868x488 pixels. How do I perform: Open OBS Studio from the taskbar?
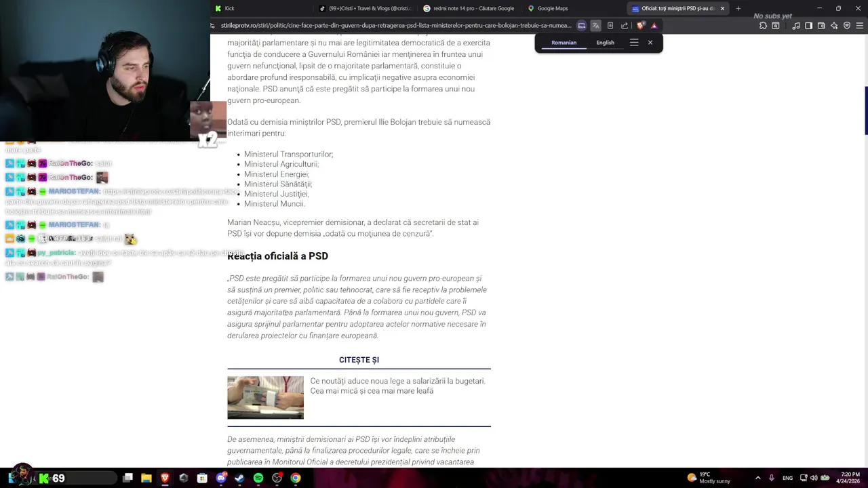(x=277, y=478)
